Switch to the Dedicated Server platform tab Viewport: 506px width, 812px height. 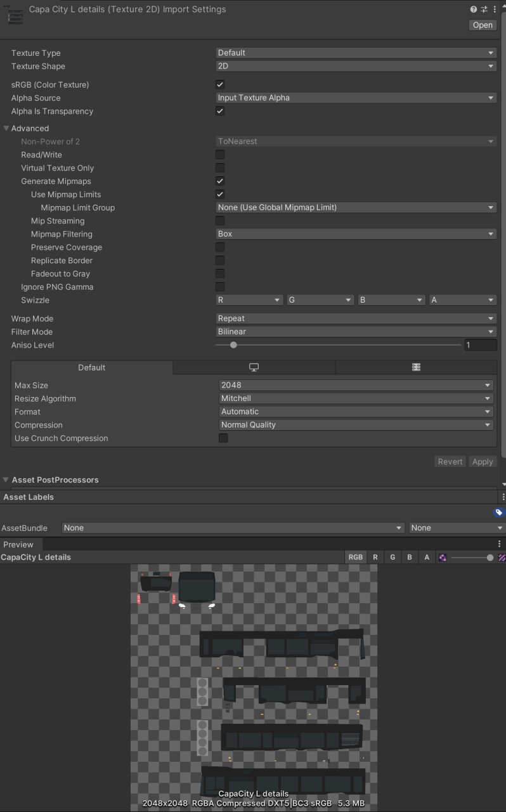pos(416,367)
